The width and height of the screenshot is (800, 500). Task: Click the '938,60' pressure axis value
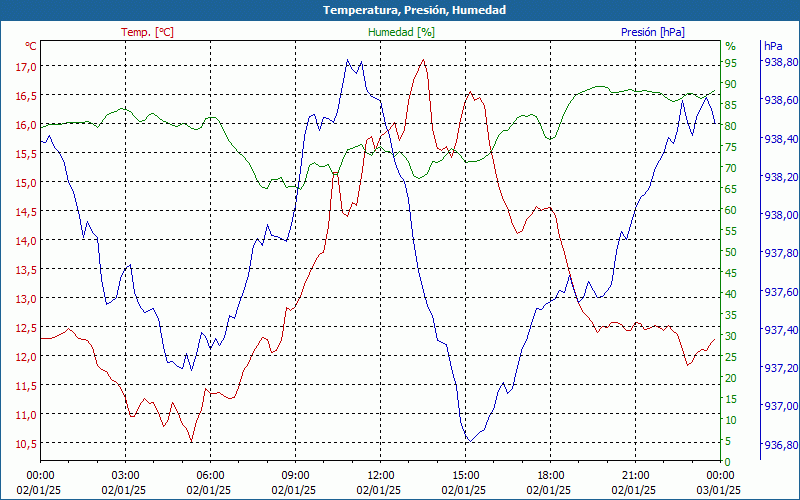pos(780,100)
